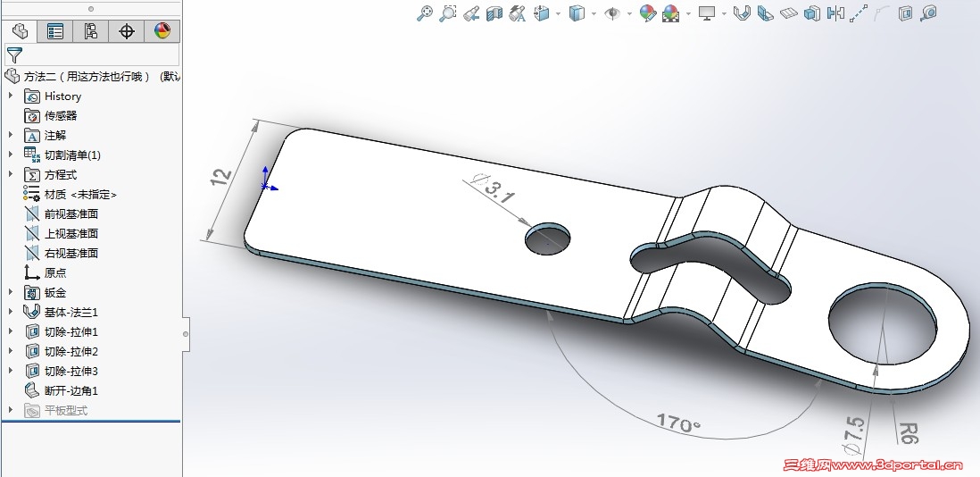Select the root part 方法二 in tree
Image resolution: width=980 pixels, height=477 pixels.
tap(92, 76)
